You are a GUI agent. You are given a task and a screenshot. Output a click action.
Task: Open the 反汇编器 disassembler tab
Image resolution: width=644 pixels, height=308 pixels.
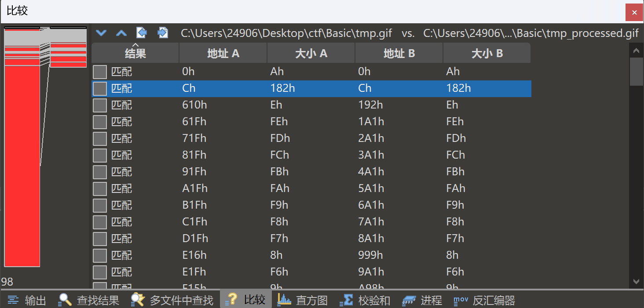pos(484,300)
